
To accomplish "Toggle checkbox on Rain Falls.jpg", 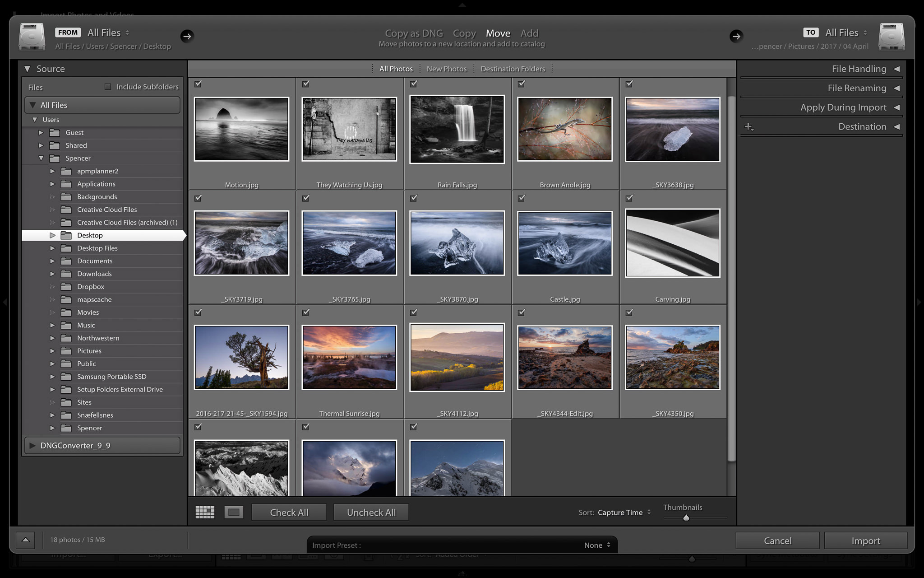I will pos(414,84).
